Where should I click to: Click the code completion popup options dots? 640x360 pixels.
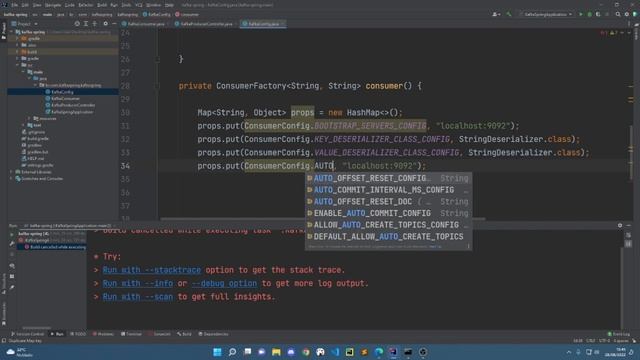(x=468, y=246)
